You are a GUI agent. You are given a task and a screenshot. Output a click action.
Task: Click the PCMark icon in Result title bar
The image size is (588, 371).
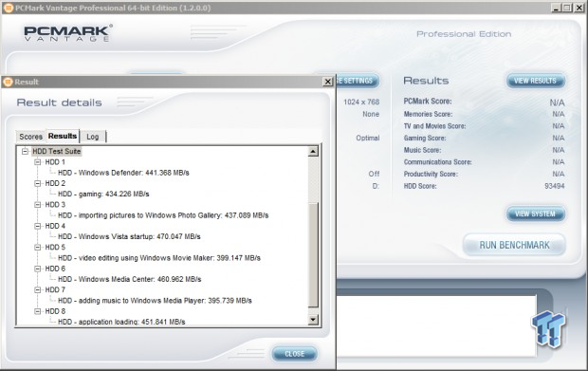8,82
